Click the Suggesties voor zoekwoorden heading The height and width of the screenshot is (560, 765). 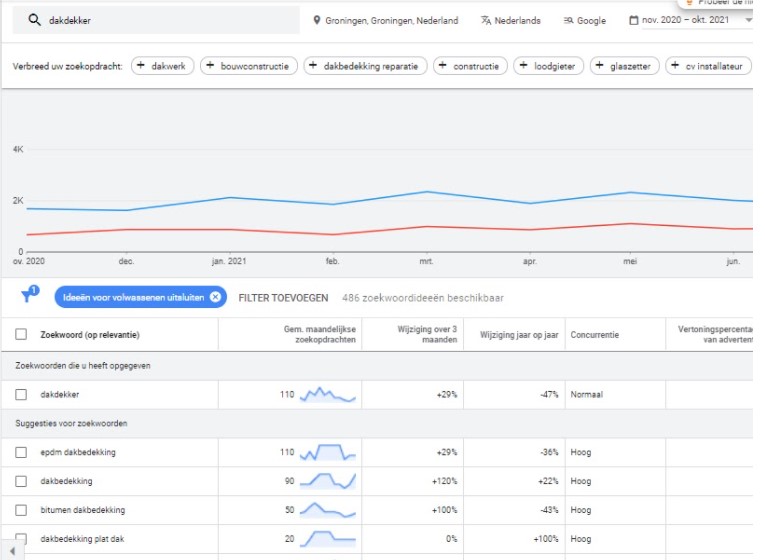(x=71, y=423)
